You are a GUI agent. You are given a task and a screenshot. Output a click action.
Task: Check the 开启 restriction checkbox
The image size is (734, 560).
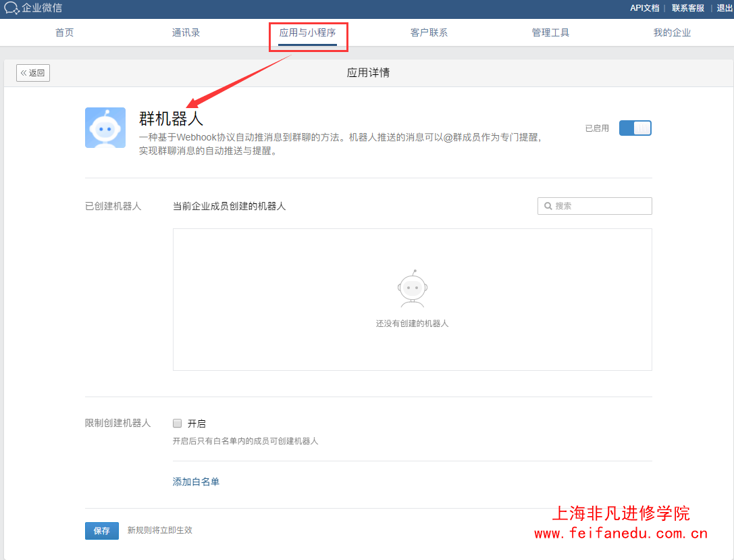[x=177, y=424]
